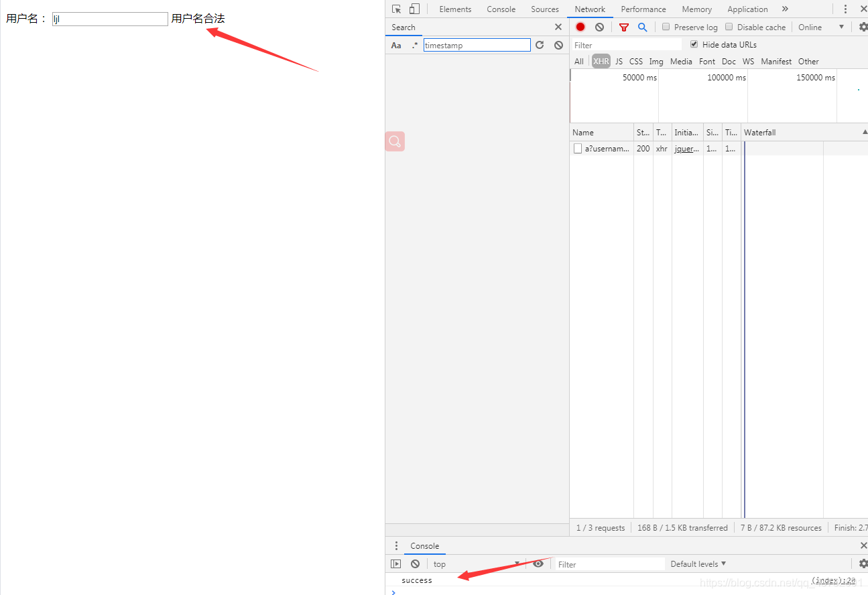Toggle the red filter funnel icon

(624, 27)
